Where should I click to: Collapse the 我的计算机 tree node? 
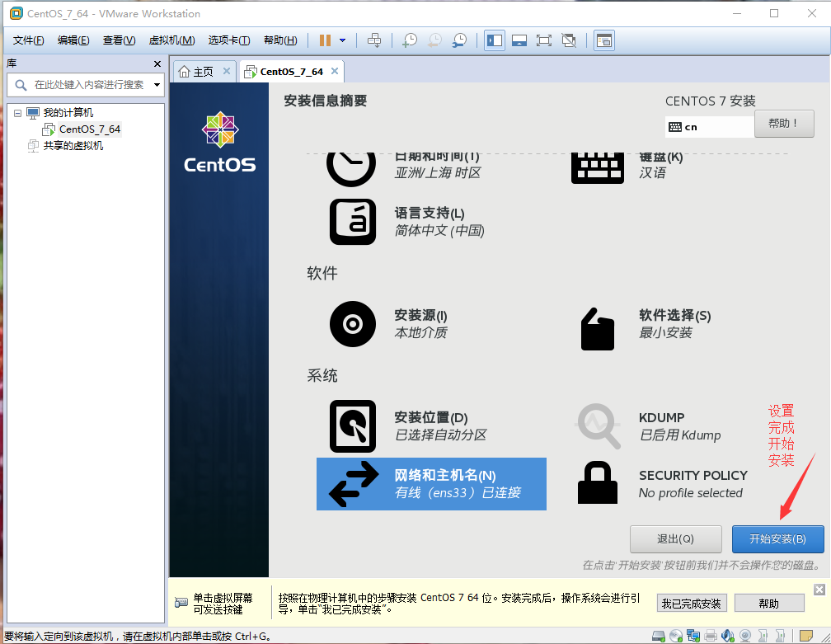17,113
